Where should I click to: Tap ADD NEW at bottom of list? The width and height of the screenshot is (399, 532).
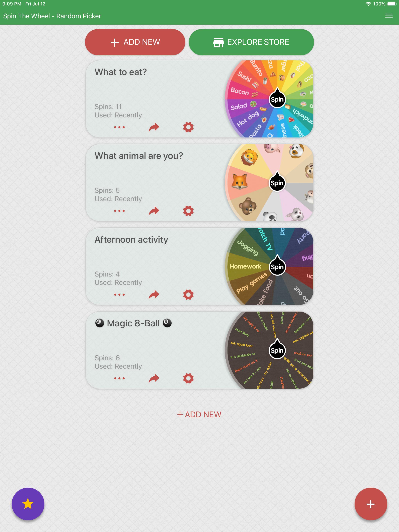[x=199, y=415]
